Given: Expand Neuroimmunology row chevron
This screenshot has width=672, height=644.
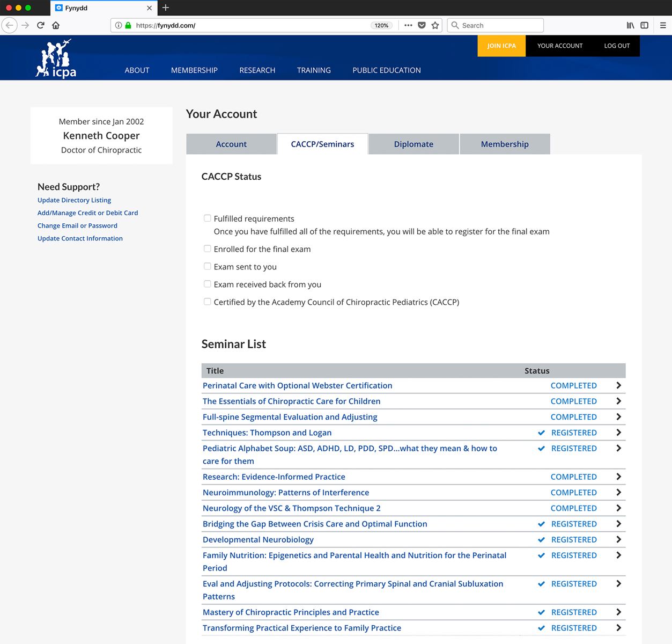Looking at the screenshot, I should [618, 492].
